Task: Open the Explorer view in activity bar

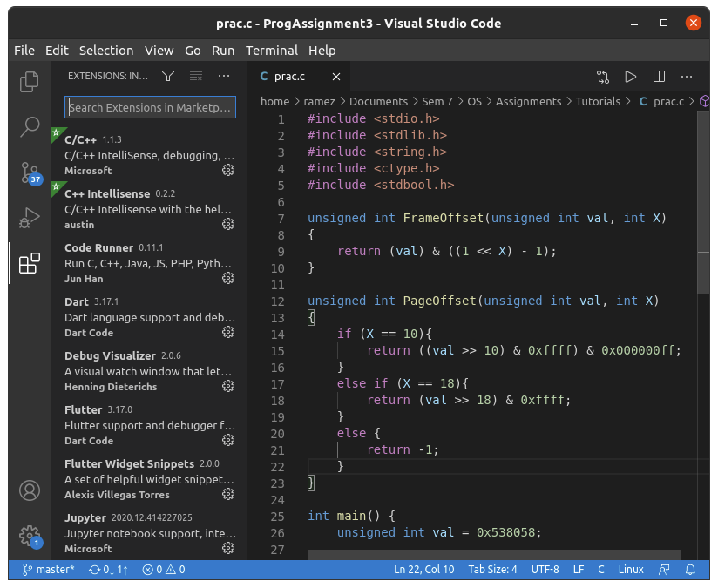Action: click(30, 82)
